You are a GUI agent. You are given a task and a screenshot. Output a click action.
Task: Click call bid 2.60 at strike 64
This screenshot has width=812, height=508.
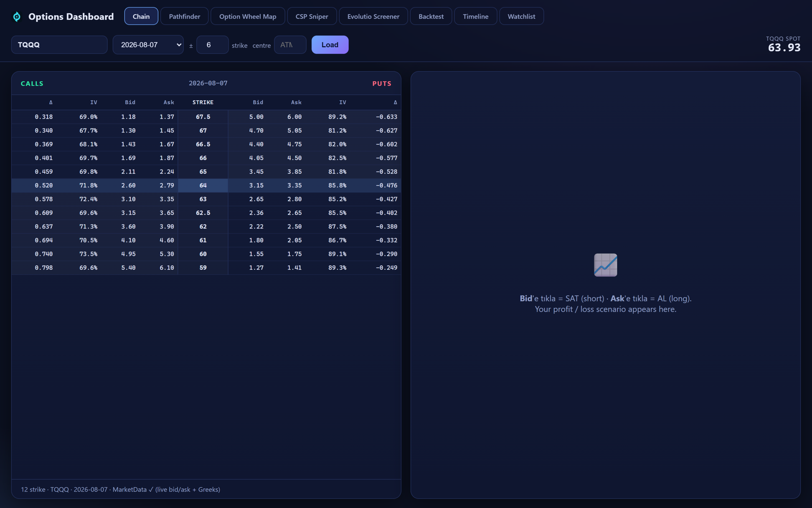click(x=128, y=185)
